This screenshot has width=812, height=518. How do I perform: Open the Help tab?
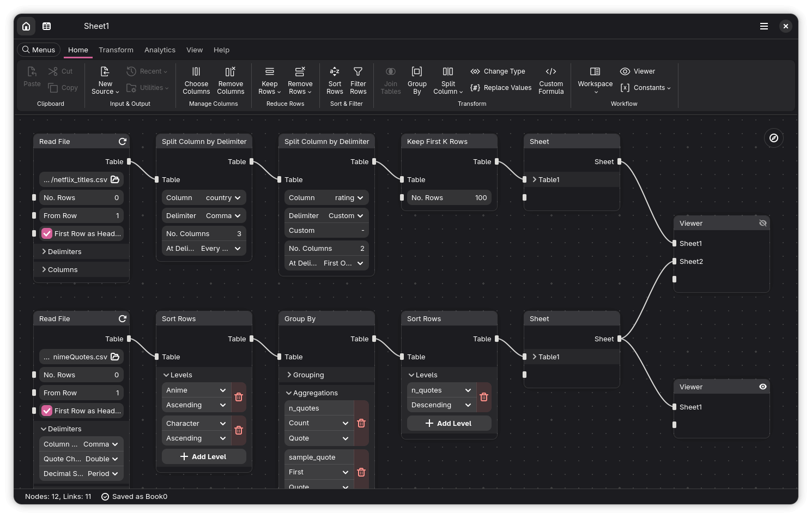tap(221, 50)
